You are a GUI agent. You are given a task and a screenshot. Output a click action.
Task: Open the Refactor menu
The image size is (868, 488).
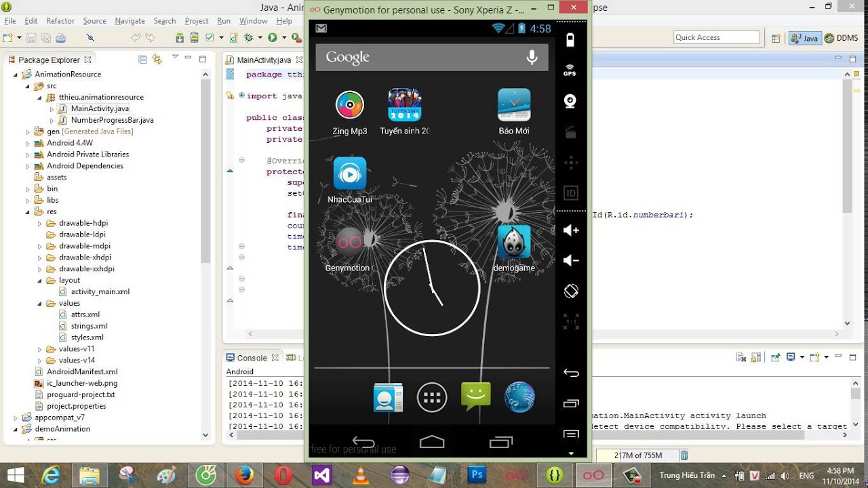coord(60,21)
